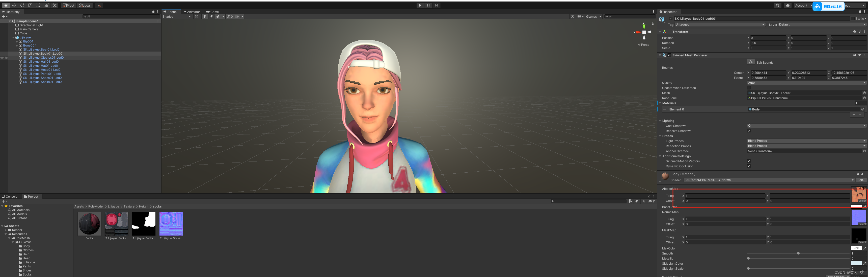The image size is (868, 277).
Task: Open the Collab services icon
Action: pyautogui.click(x=777, y=5)
